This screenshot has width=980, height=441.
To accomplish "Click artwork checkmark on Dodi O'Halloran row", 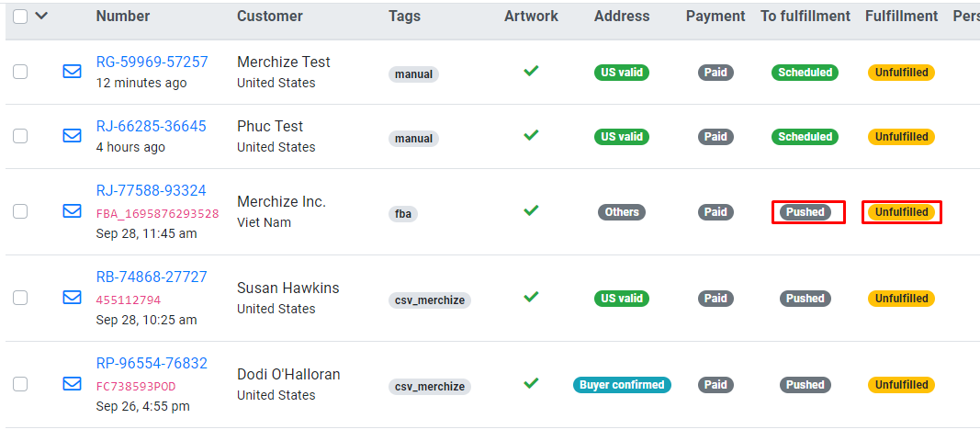I will 531,383.
